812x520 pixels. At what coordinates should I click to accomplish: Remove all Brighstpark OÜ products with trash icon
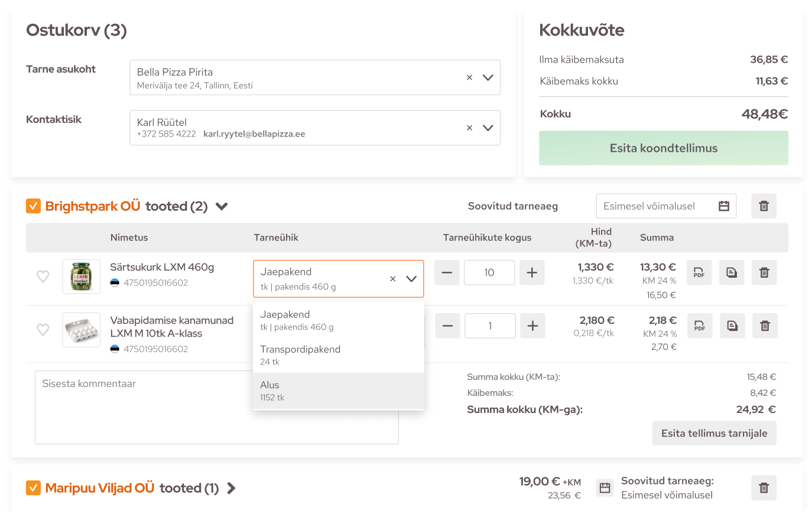(764, 206)
